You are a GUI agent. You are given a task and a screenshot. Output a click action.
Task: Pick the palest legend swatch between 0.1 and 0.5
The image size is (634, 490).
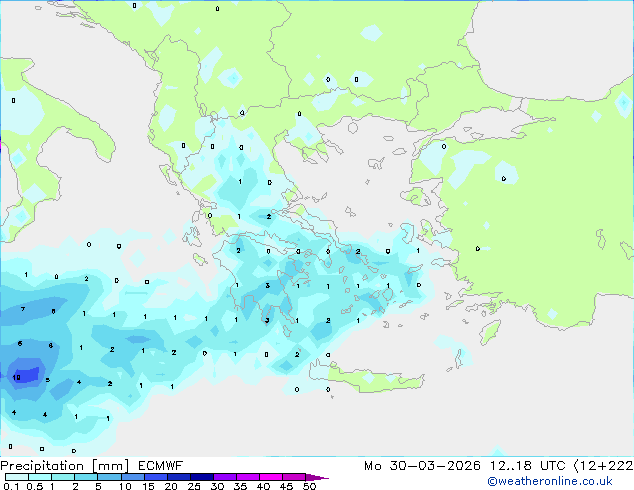tap(17, 477)
